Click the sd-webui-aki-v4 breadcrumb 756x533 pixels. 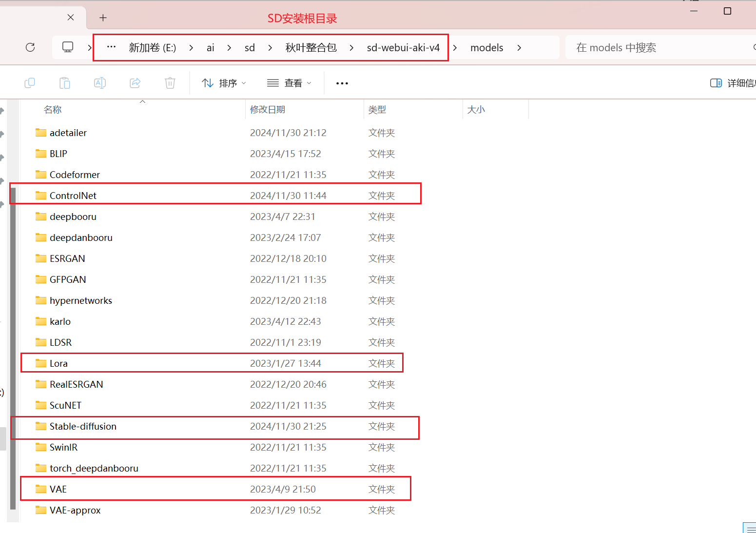click(x=403, y=48)
